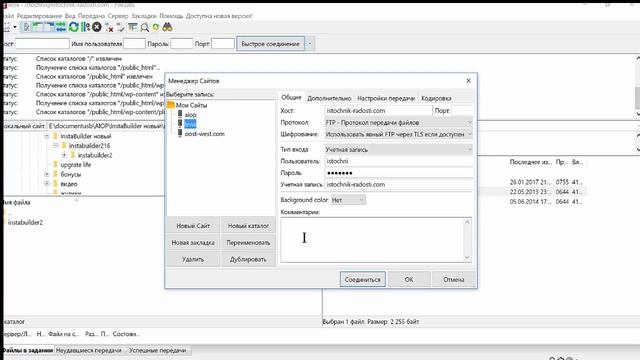Switch to the Настройки передачи tab
Screen dimensions: 640x360
386,98
